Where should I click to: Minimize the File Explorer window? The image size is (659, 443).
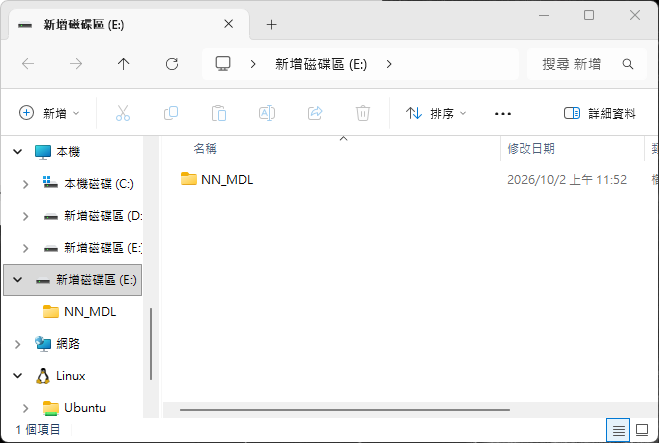click(x=544, y=16)
